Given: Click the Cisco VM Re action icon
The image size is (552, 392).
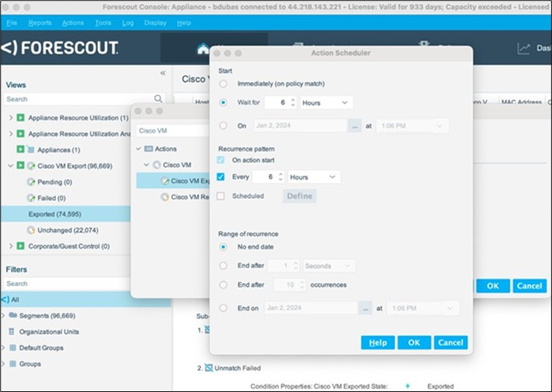Looking at the screenshot, I should 165,197.
